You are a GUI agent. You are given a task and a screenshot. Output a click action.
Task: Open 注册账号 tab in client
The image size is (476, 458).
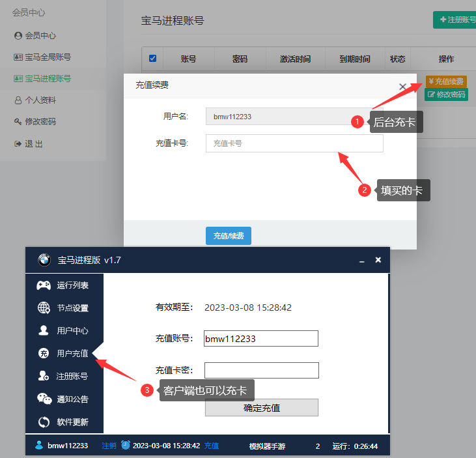click(x=64, y=377)
